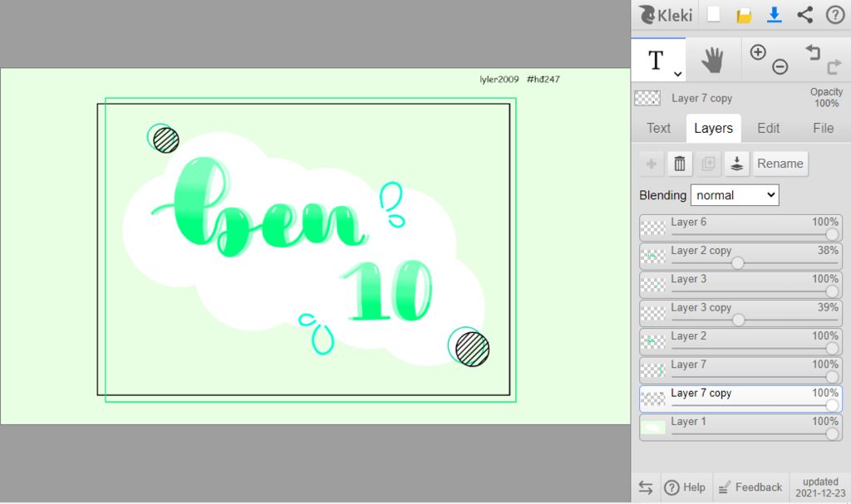851x504 pixels.
Task: Select Layer 1 in the list
Action: click(x=740, y=427)
